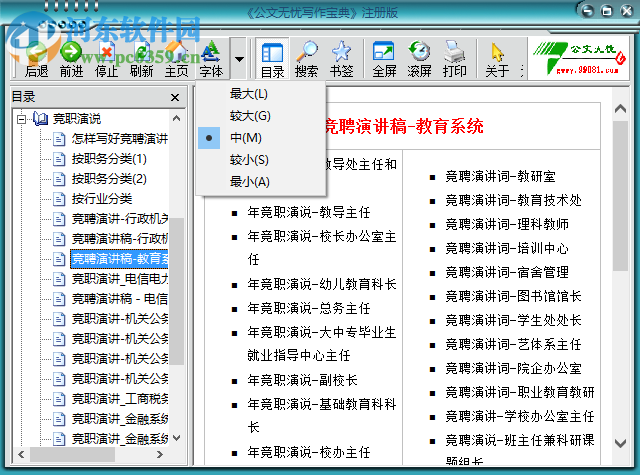Click the content vertical scrollbar thumb
The height and width of the screenshot is (475, 640).
coord(620,196)
